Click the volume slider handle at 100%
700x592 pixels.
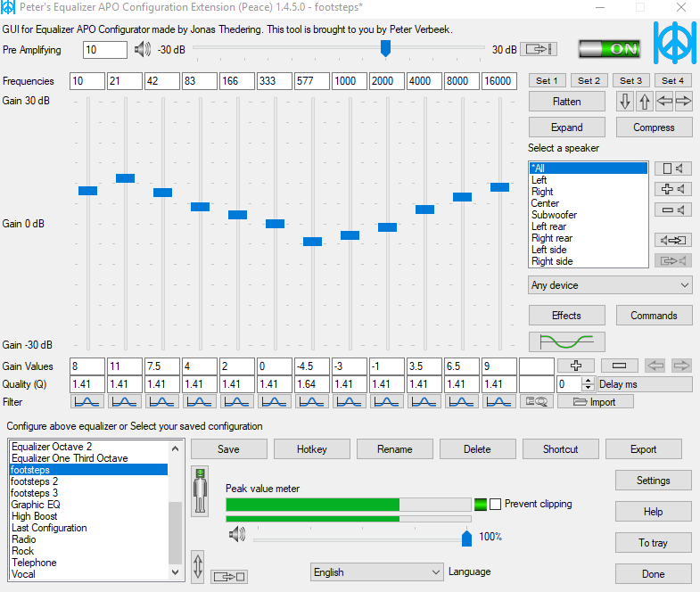tap(466, 538)
